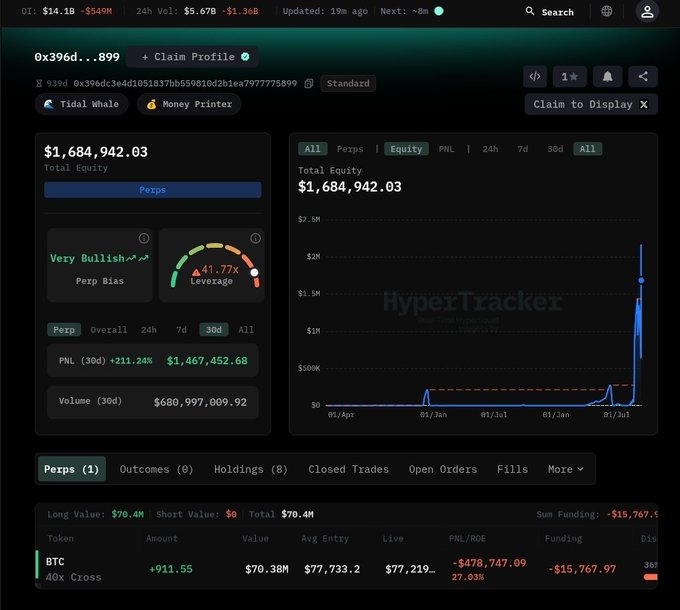Click the 24h Vol $5.67B stat
Image resolution: width=680 pixels, height=610 pixels.
197,11
